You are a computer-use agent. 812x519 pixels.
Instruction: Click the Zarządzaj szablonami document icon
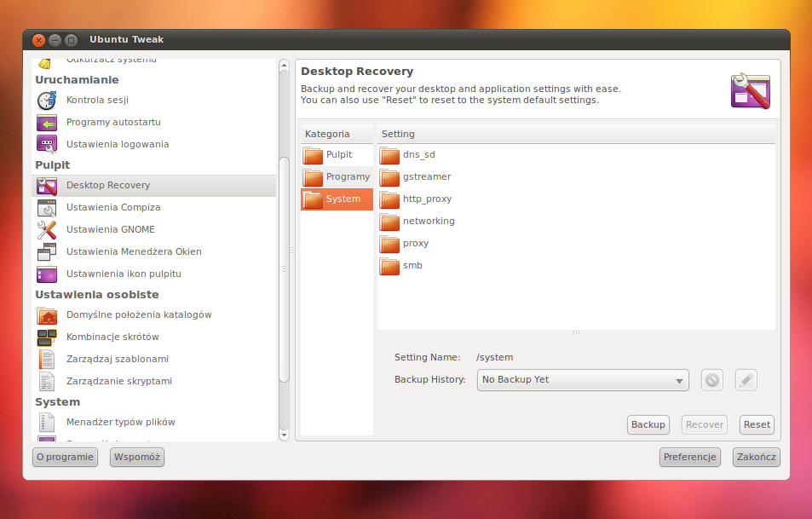point(47,360)
